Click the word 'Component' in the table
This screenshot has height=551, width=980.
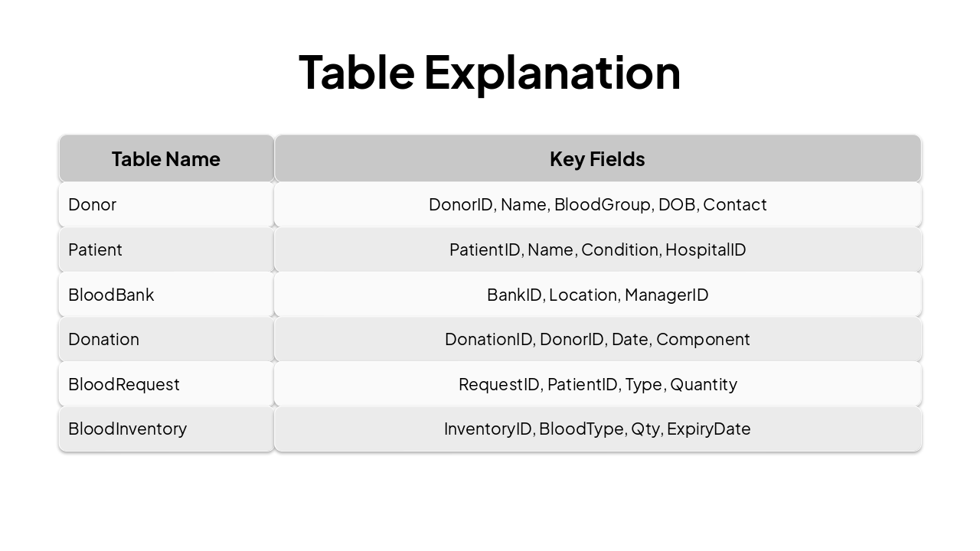[703, 339]
